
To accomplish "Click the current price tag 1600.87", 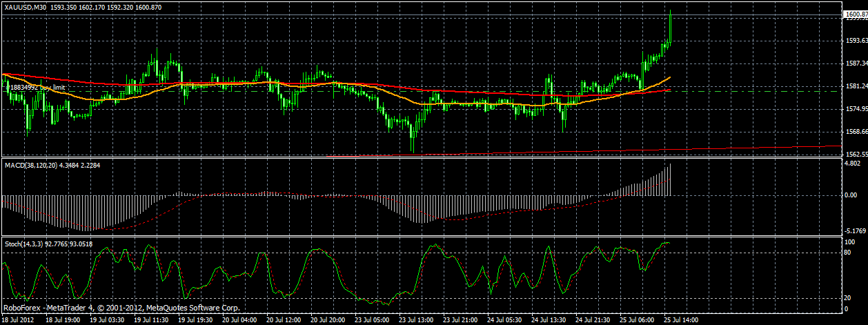I will point(855,13).
